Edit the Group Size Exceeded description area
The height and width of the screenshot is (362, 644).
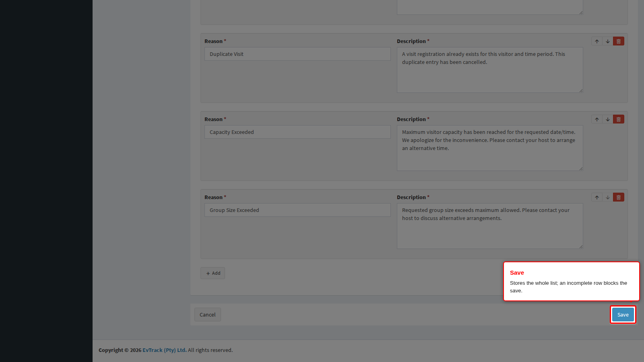coord(490,226)
